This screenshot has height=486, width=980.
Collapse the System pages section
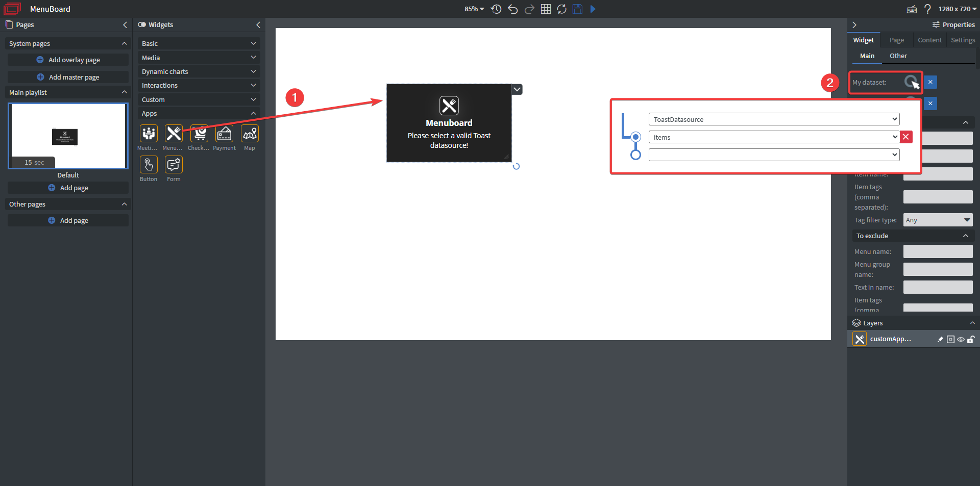(68, 43)
